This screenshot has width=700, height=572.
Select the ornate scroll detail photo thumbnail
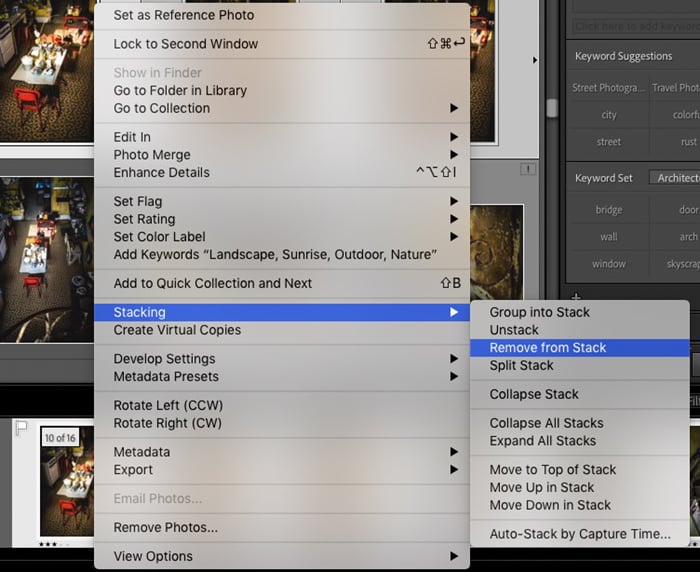pyautogui.click(x=496, y=253)
